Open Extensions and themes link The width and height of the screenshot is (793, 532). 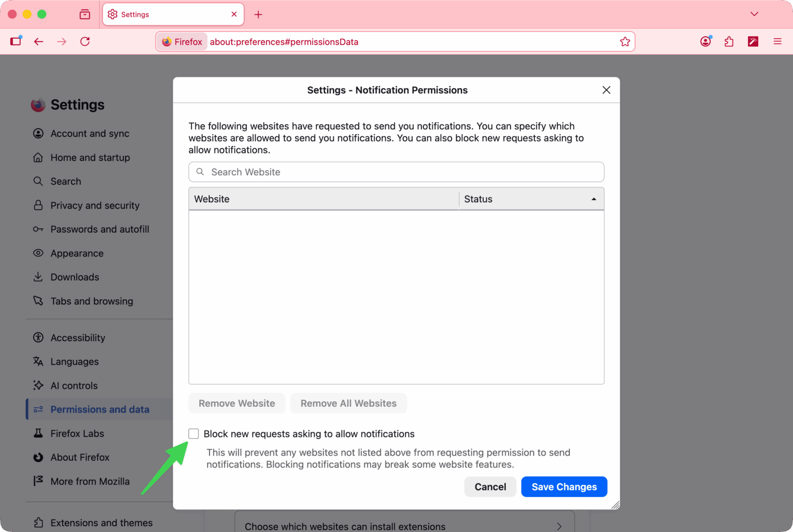[101, 523]
